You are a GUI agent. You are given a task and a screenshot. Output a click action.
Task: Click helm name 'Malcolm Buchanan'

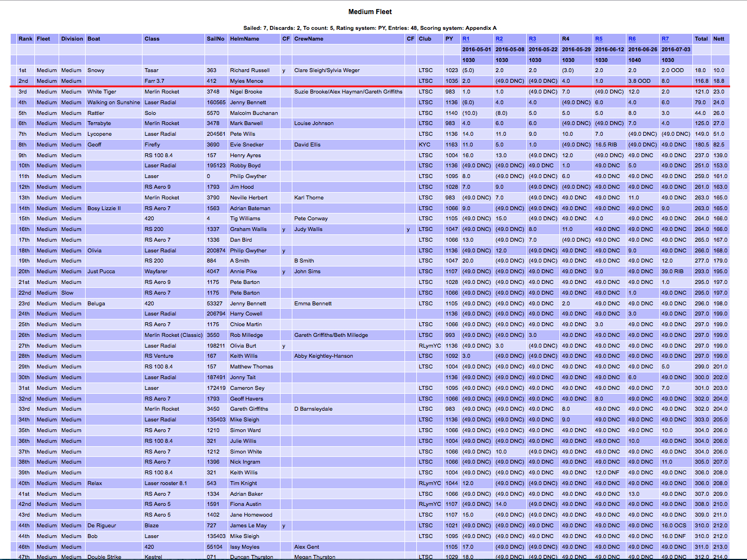coord(254,113)
